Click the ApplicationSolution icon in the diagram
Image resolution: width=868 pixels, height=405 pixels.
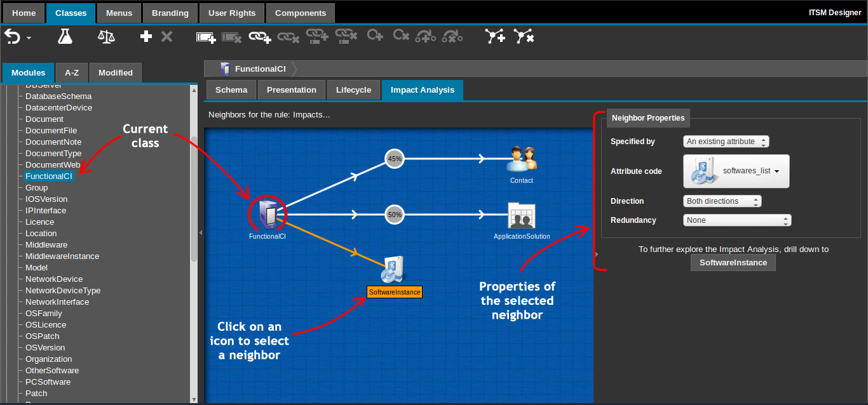521,215
